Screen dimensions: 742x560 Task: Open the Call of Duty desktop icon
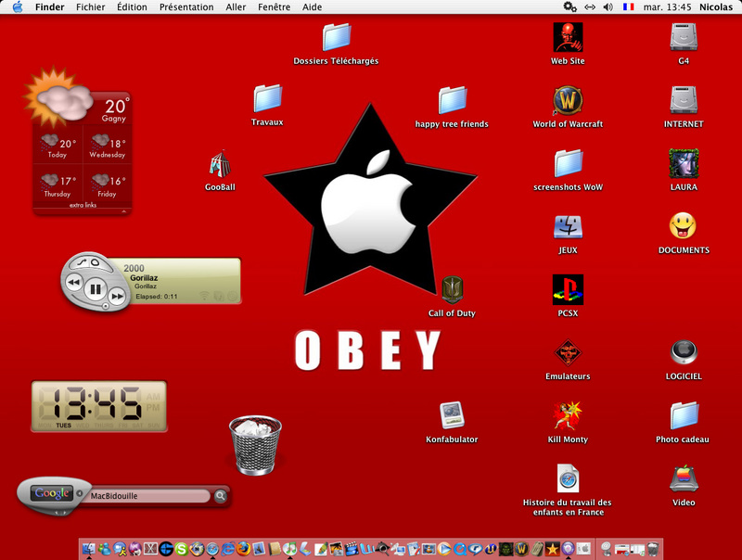452,289
